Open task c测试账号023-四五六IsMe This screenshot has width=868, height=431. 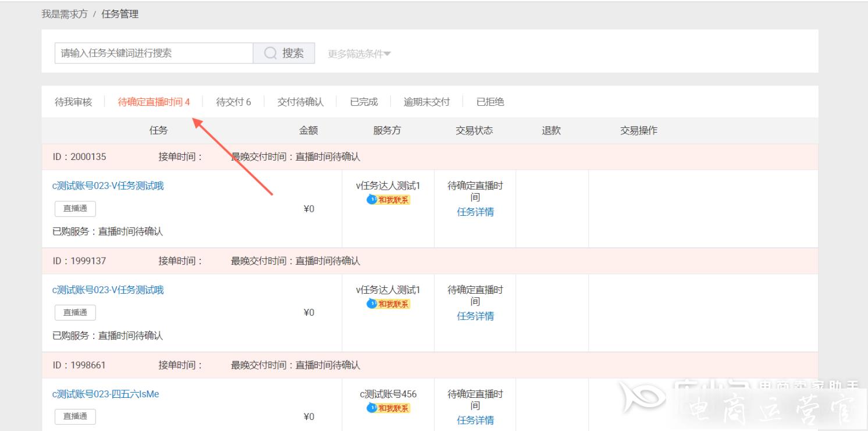click(106, 394)
